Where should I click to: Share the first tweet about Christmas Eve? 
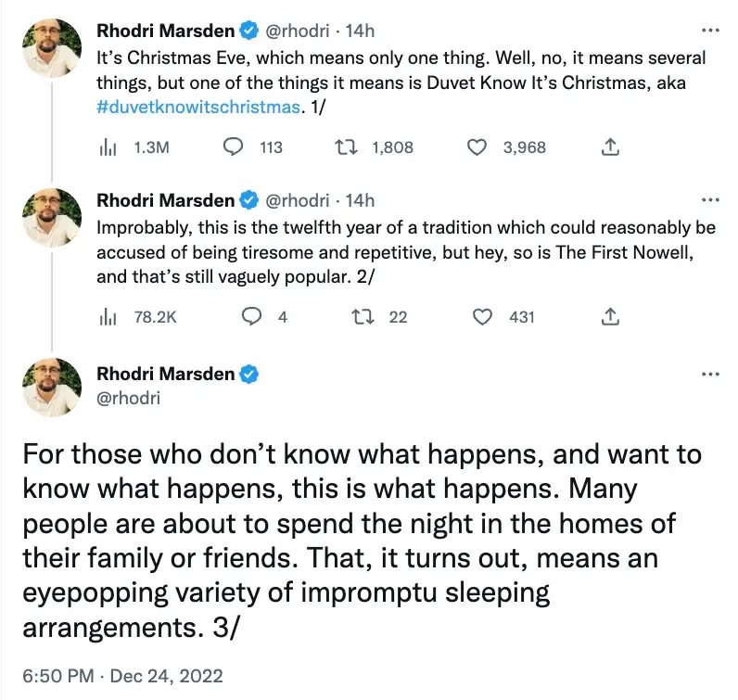coord(610,146)
